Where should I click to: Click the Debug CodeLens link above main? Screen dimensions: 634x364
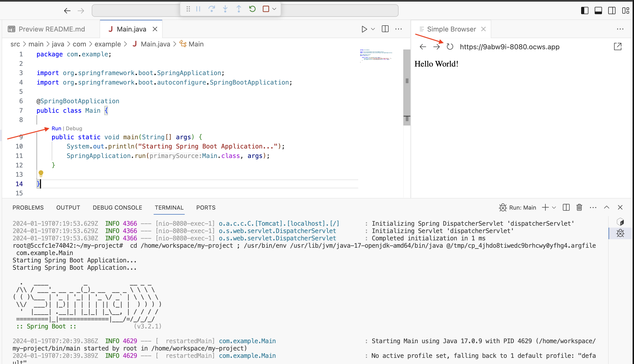pyautogui.click(x=74, y=129)
